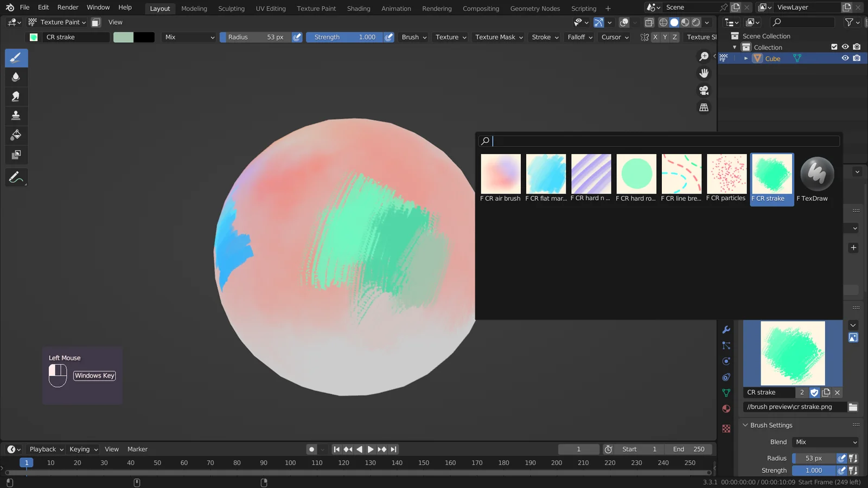Open the Render menu
The height and width of the screenshot is (488, 868).
[68, 7]
